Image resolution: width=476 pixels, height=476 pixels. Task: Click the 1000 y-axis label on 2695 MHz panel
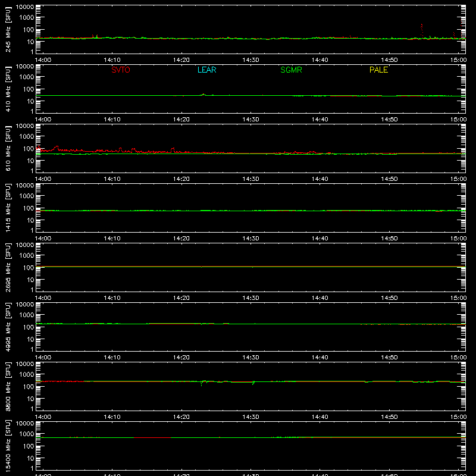(27, 256)
